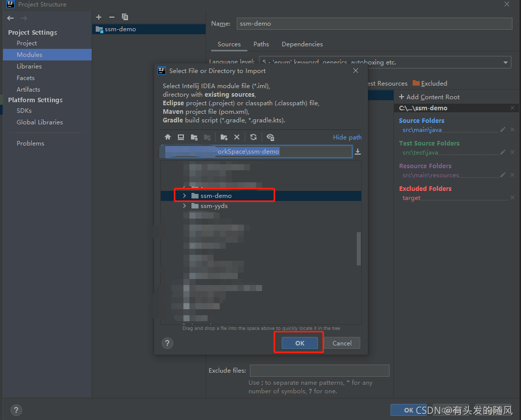The width and height of the screenshot is (521, 420).
Task: Open recent paths history download arrow
Action: tap(358, 152)
